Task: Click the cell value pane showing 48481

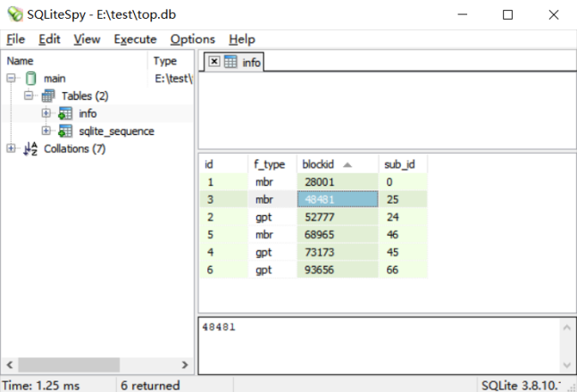Action: [379, 346]
